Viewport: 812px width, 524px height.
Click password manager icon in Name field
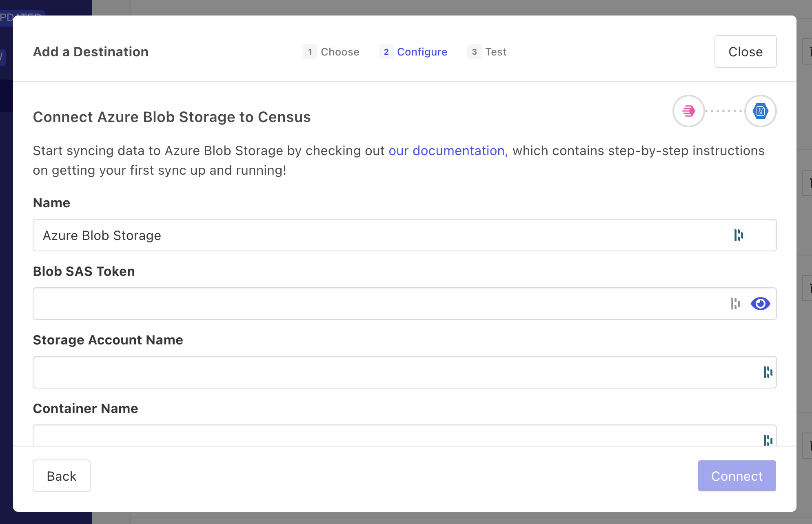click(739, 235)
